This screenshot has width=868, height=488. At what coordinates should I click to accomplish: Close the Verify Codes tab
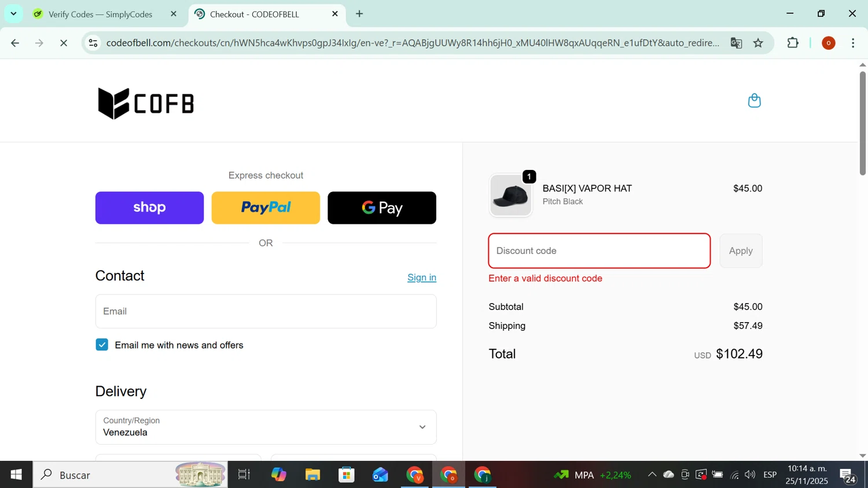pos(173,14)
